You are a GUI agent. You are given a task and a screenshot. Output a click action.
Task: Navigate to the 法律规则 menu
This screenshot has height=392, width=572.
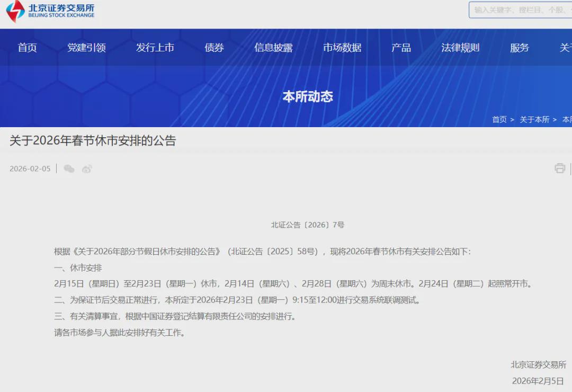[x=460, y=48]
